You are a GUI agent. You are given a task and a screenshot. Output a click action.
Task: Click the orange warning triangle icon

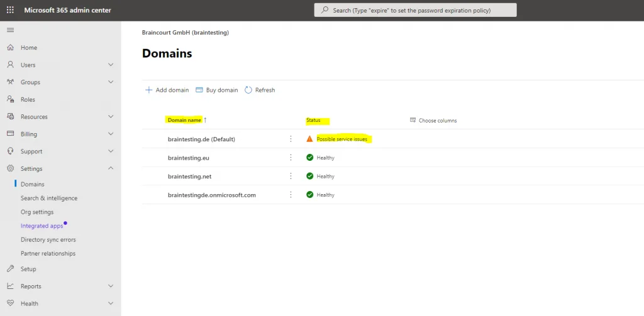[309, 139]
